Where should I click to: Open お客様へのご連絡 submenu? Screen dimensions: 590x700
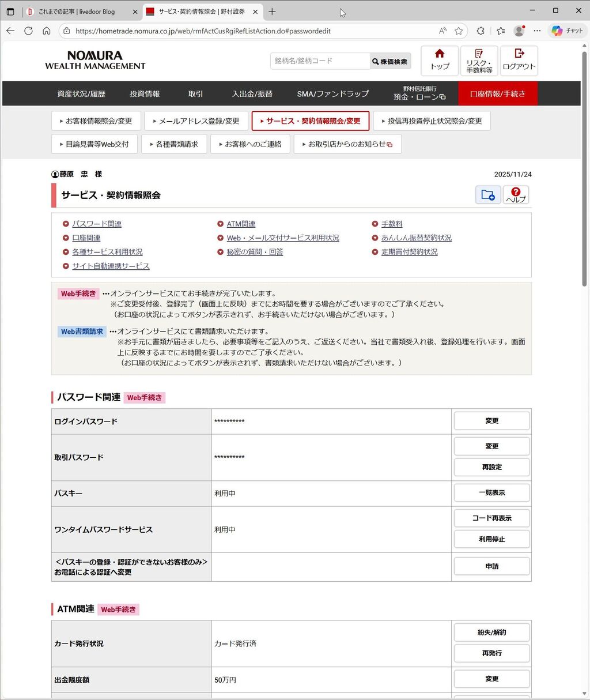point(250,144)
